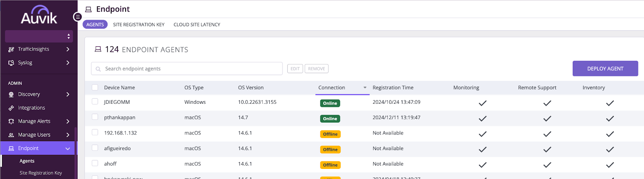Image resolution: width=644 pixels, height=179 pixels.
Task: Click Offline status badge for afigueiredo
Action: point(330,150)
